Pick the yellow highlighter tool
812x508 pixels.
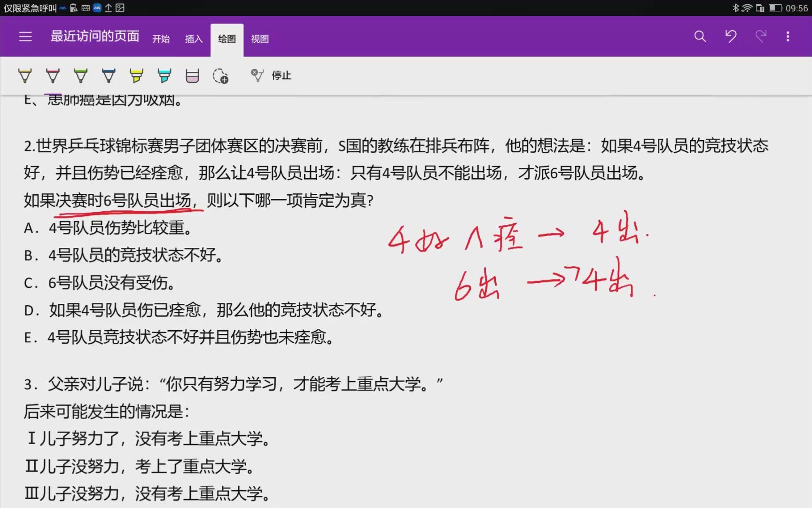pos(136,75)
